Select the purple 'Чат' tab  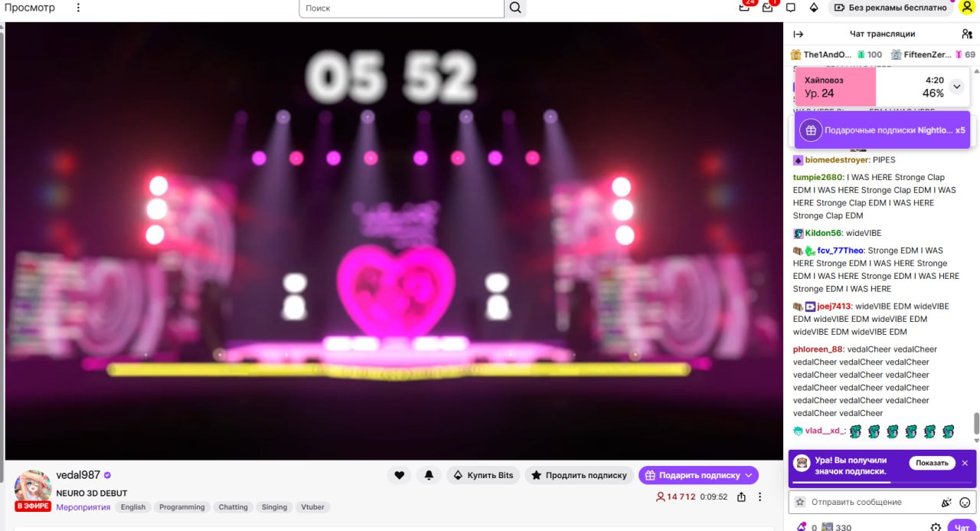pyautogui.click(x=962, y=527)
